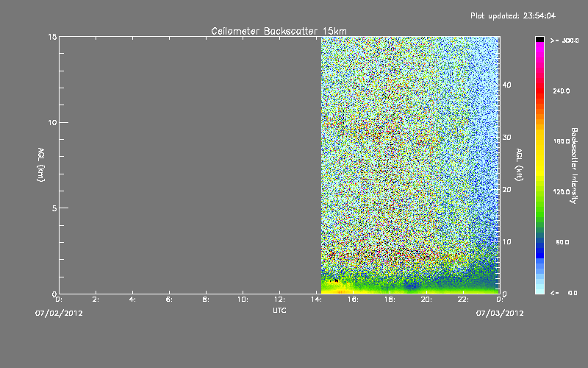Click the '60.0' colorbar value

[562, 242]
